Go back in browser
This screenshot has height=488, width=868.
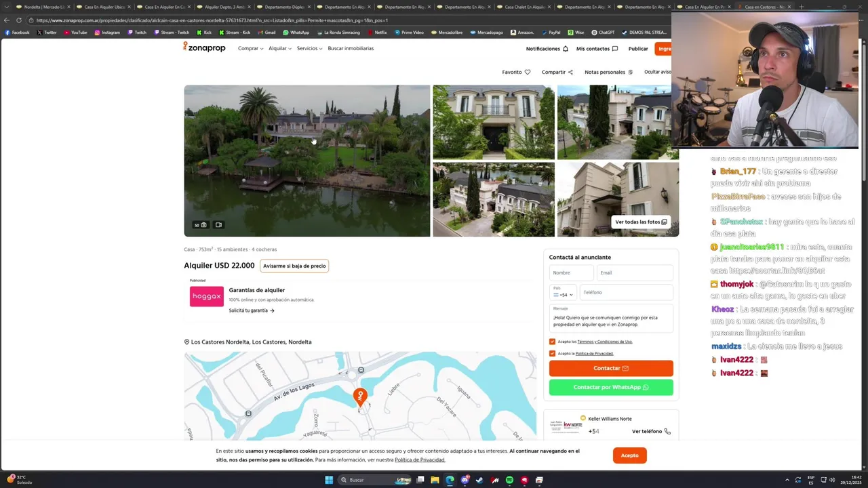click(x=7, y=20)
